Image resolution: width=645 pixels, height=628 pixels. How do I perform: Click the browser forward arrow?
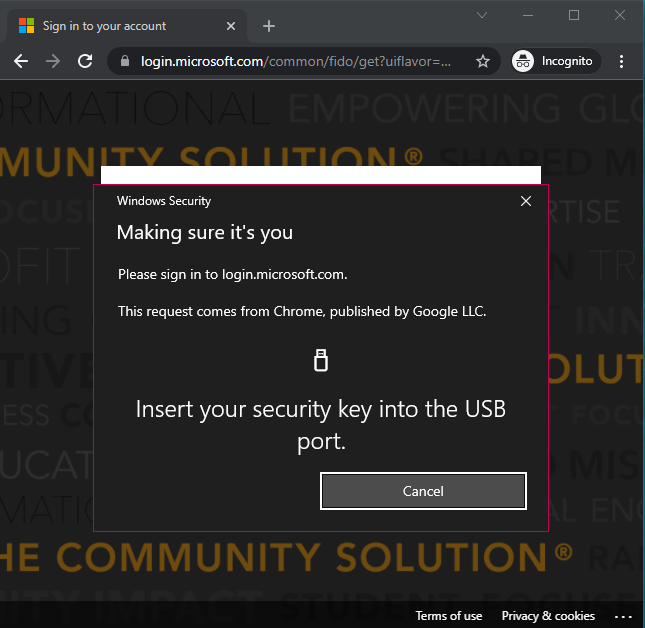click(x=53, y=61)
